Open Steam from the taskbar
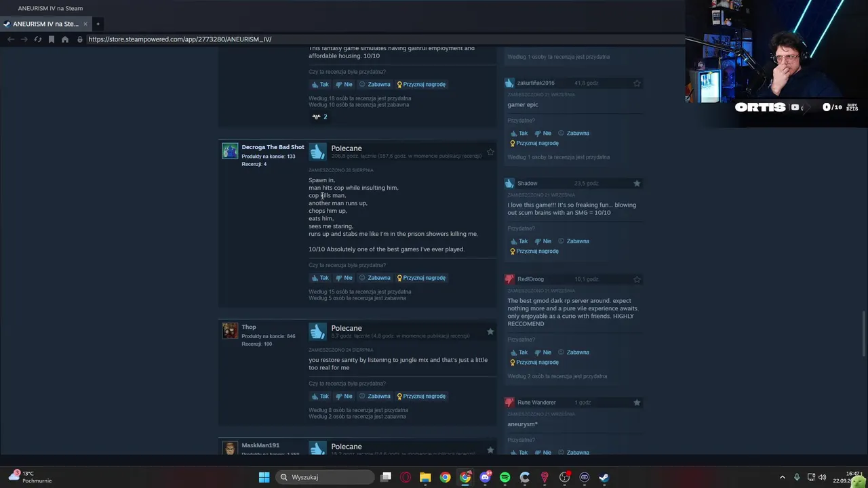The width and height of the screenshot is (868, 488). point(604,477)
